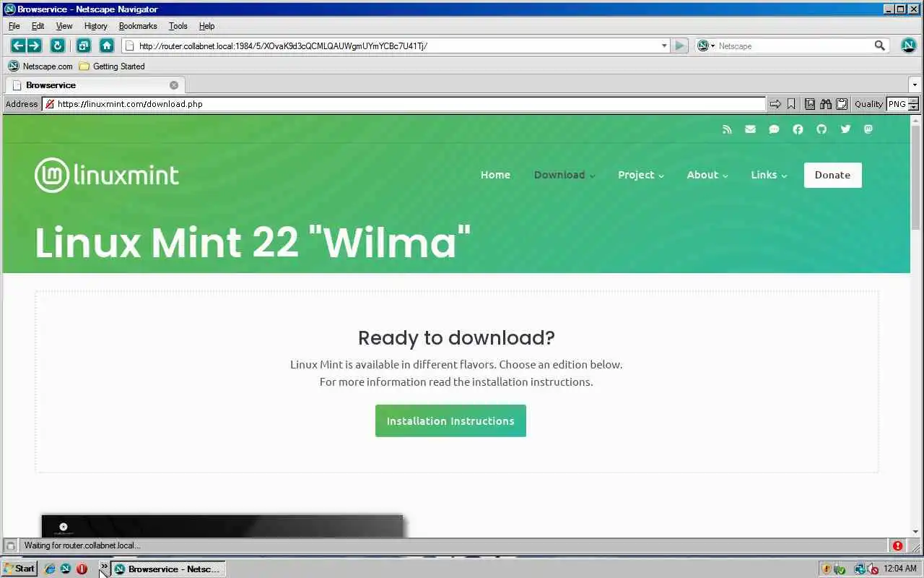Open find with the binoculars icon

click(826, 104)
